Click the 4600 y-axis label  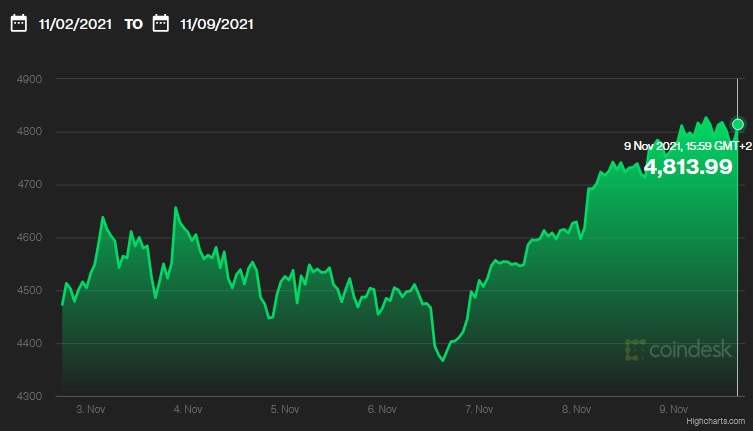[28, 238]
